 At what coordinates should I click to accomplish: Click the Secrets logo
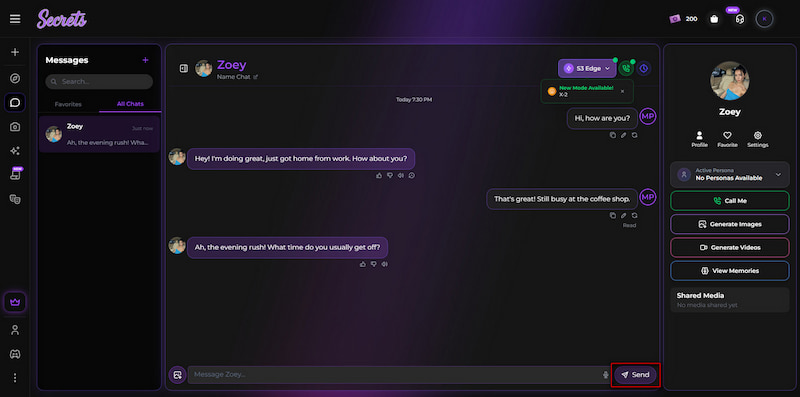point(62,19)
